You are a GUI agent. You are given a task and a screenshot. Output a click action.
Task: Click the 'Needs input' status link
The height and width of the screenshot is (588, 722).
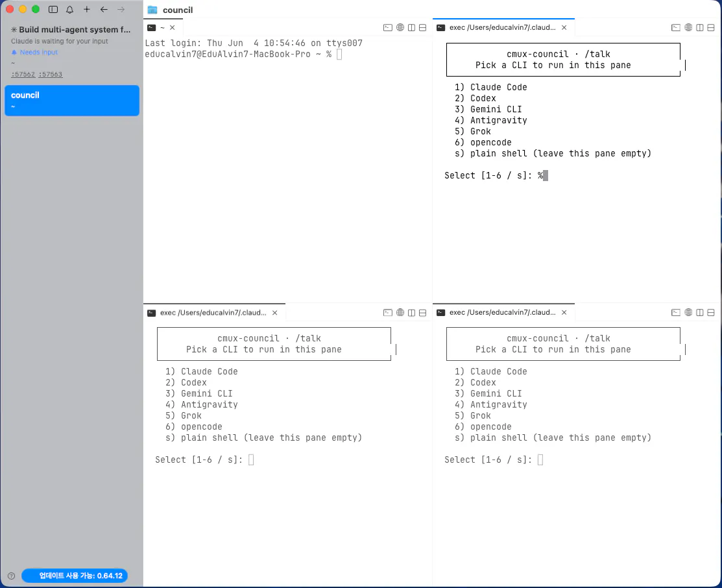click(39, 52)
